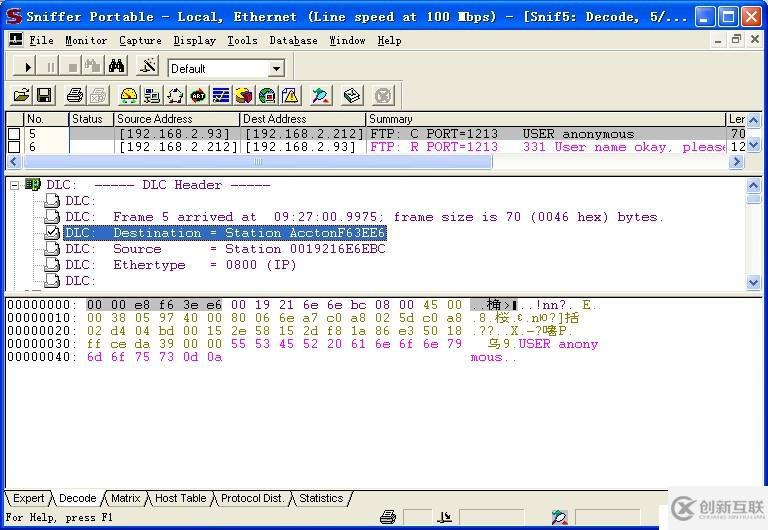Viewport: 768px width, 530px height.
Task: Open the Default filter dropdown
Action: click(276, 69)
